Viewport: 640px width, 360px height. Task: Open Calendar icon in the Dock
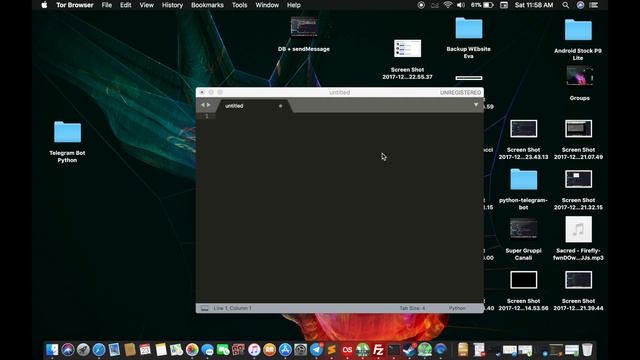click(145, 350)
